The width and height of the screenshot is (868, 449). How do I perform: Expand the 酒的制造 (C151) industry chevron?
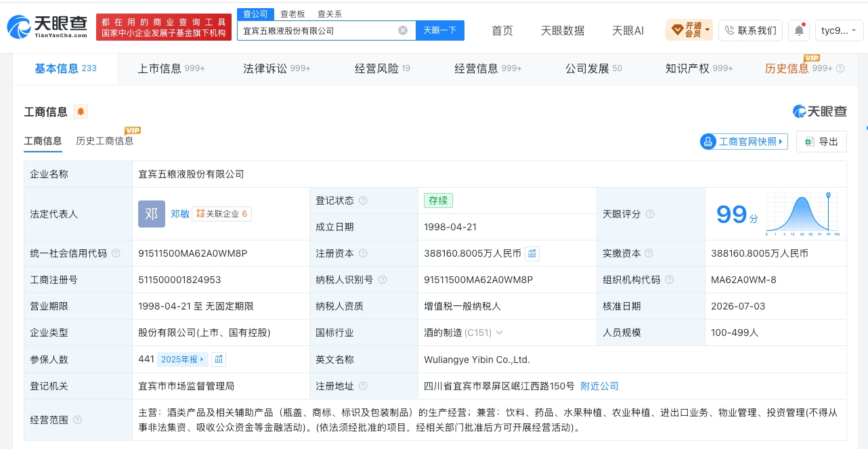(500, 333)
